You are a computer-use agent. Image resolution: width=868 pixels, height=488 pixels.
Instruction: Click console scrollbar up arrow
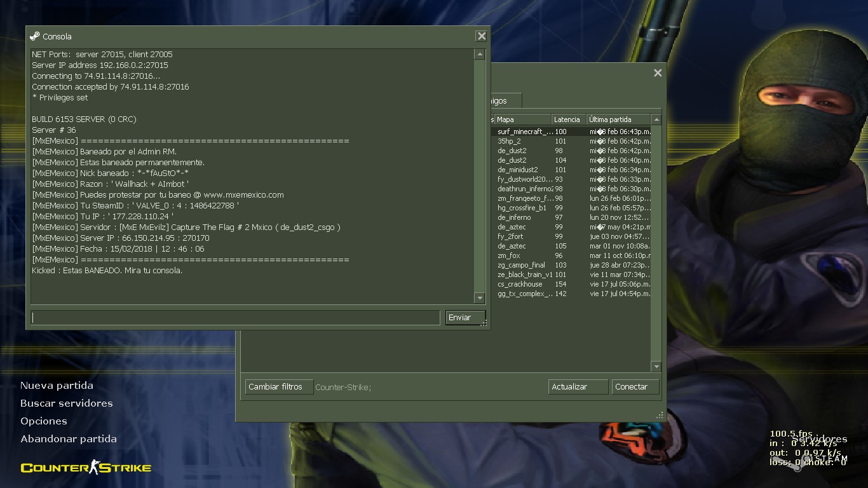(480, 55)
